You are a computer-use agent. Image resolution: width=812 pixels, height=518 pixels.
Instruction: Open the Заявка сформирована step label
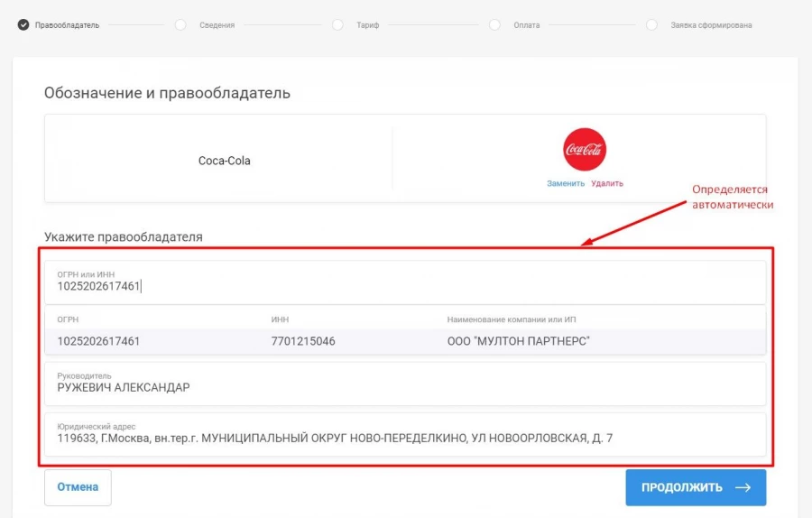(712, 25)
